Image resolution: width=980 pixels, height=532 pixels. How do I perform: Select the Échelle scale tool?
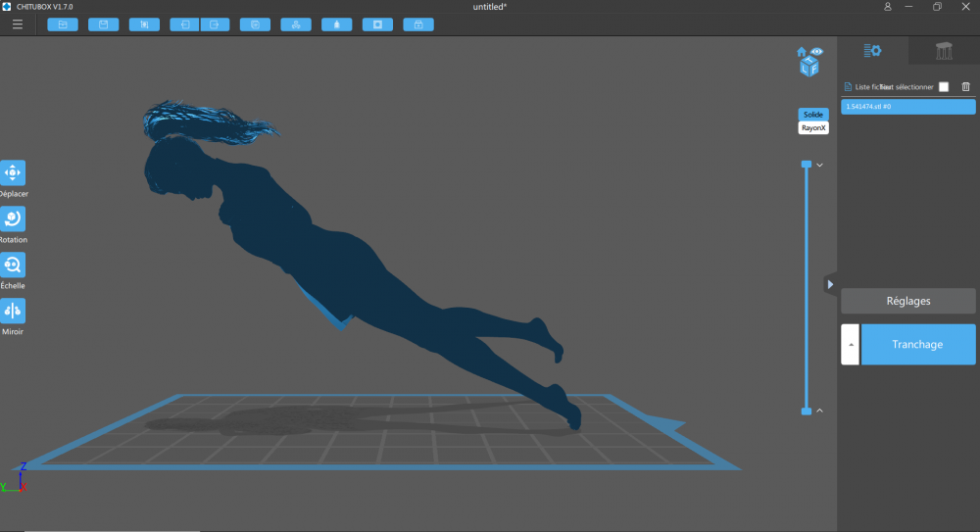[x=13, y=265]
